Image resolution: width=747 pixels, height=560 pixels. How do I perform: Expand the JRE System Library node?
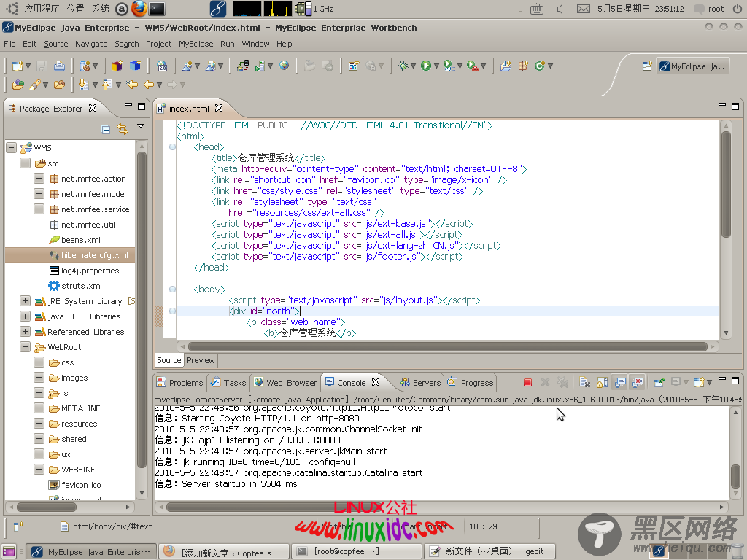coord(25,301)
